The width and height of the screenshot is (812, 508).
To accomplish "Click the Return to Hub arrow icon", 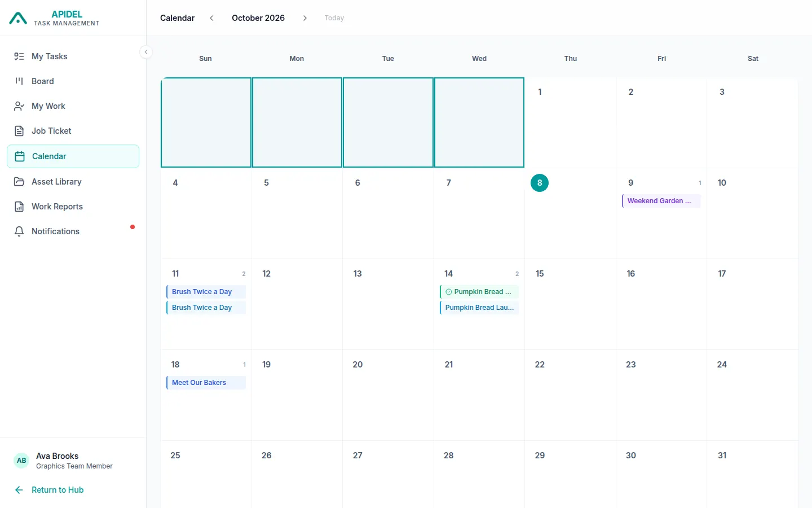I will tap(19, 490).
